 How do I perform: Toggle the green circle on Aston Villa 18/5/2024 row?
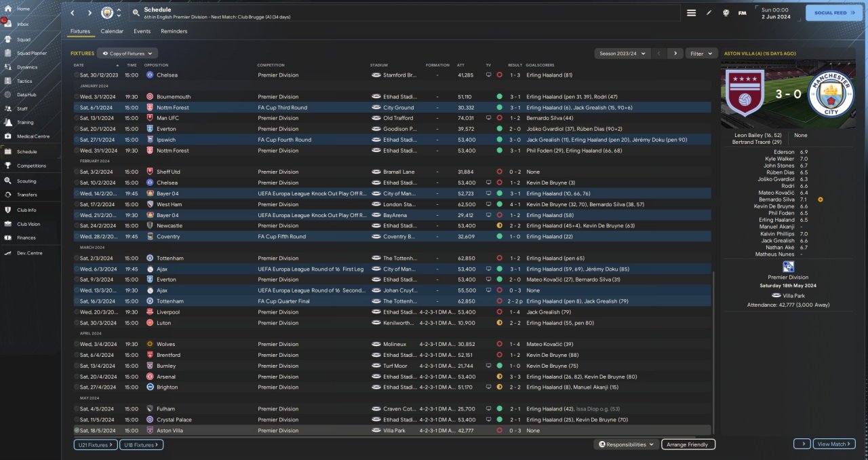[77, 430]
